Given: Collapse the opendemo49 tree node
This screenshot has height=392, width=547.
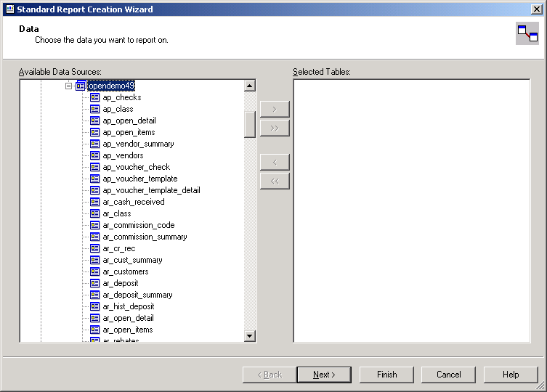Looking at the screenshot, I should [69, 86].
